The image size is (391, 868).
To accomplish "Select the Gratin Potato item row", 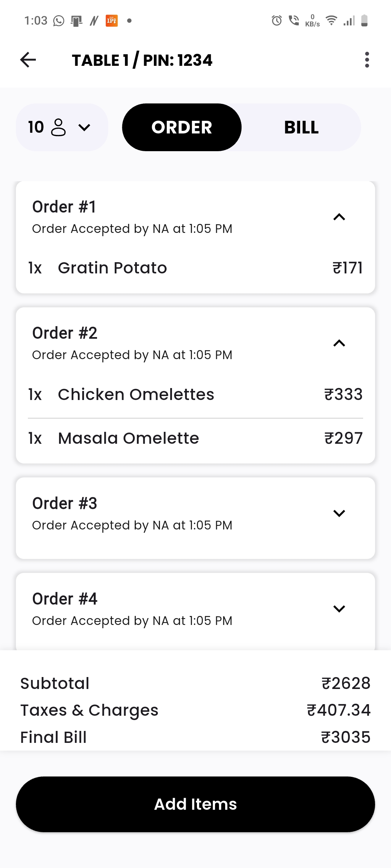I will [x=195, y=268].
